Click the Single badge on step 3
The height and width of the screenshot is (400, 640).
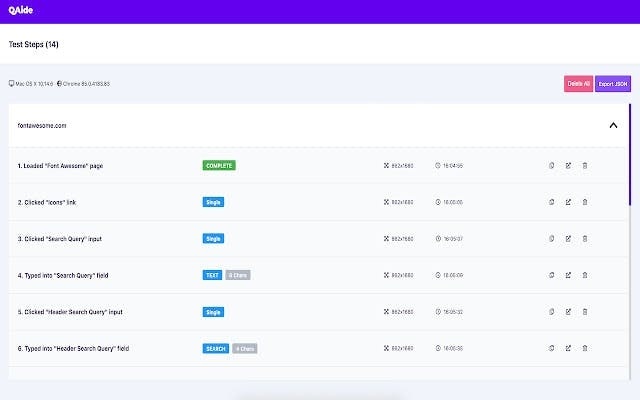pyautogui.click(x=213, y=239)
